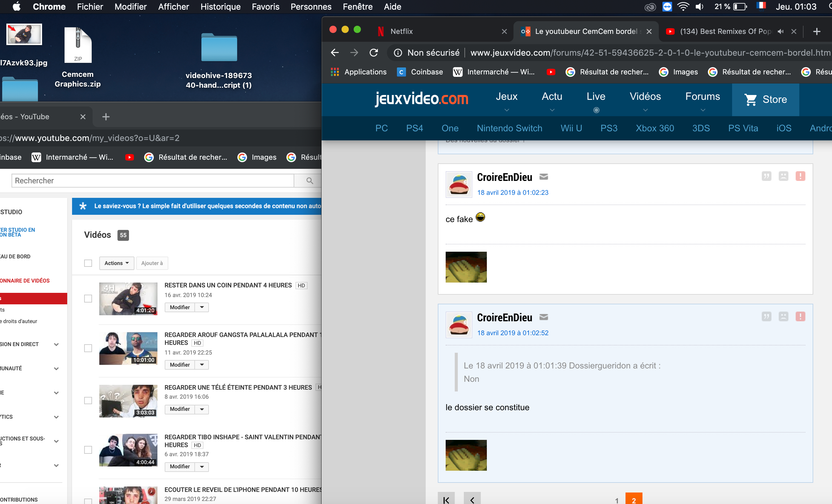Viewport: 832px width, 504px height.
Task: Click the battery status icon
Action: coord(740,7)
